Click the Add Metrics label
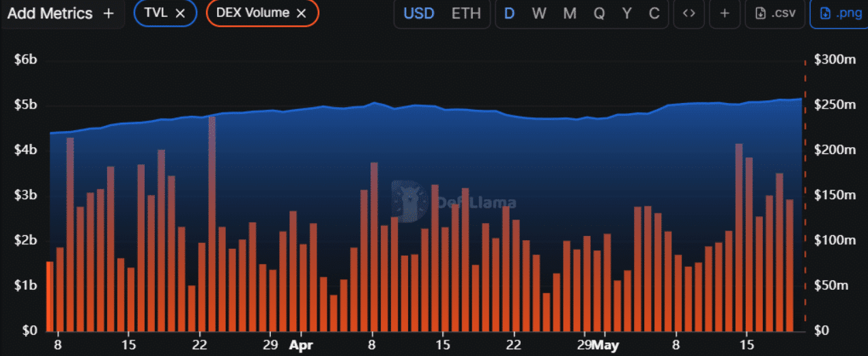Viewport: 868px width, 356px height. 48,14
